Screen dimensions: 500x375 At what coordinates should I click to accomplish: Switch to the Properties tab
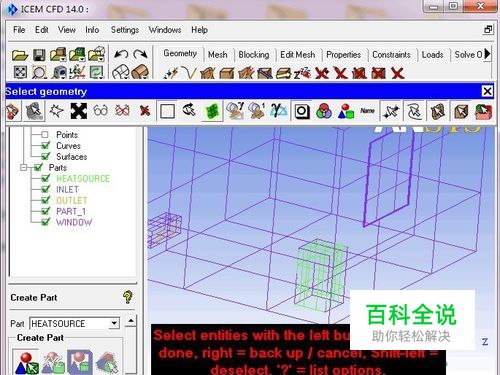(343, 55)
